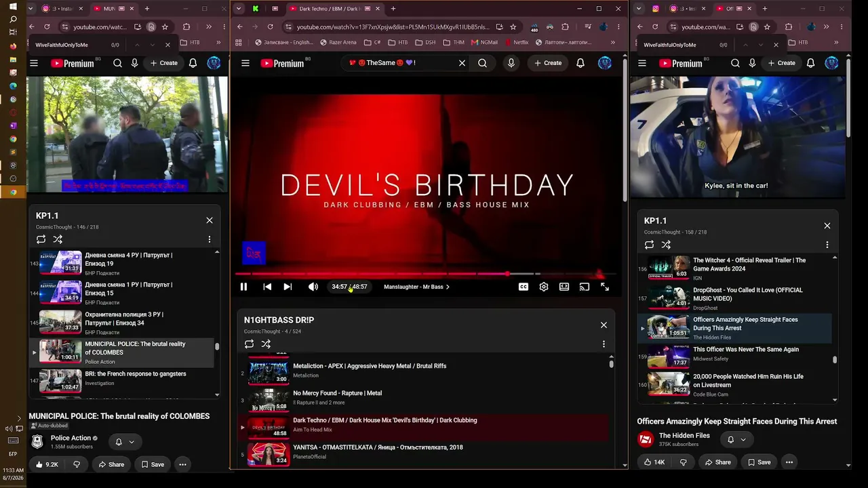
Task: Play BRI: the French response to gangsters
Action: 122,381
